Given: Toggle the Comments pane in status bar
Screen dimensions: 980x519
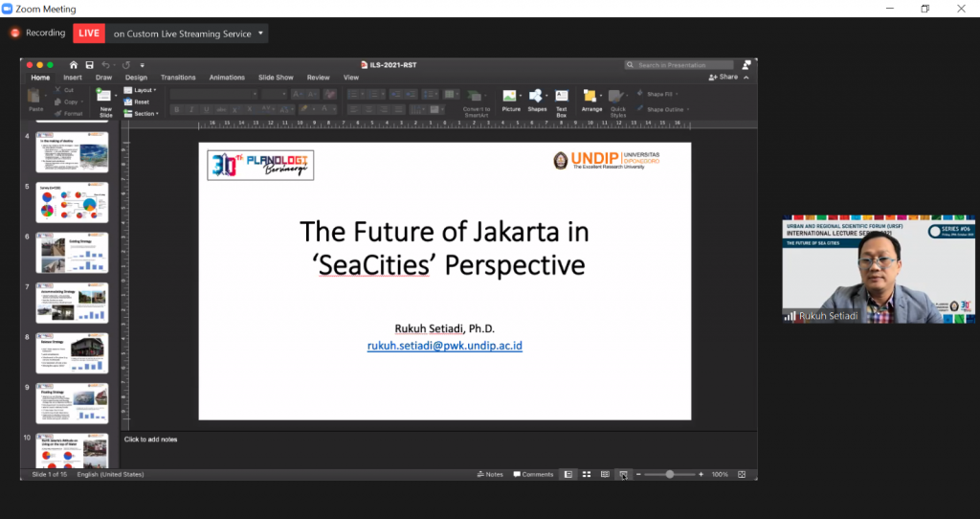Looking at the screenshot, I should tap(533, 474).
